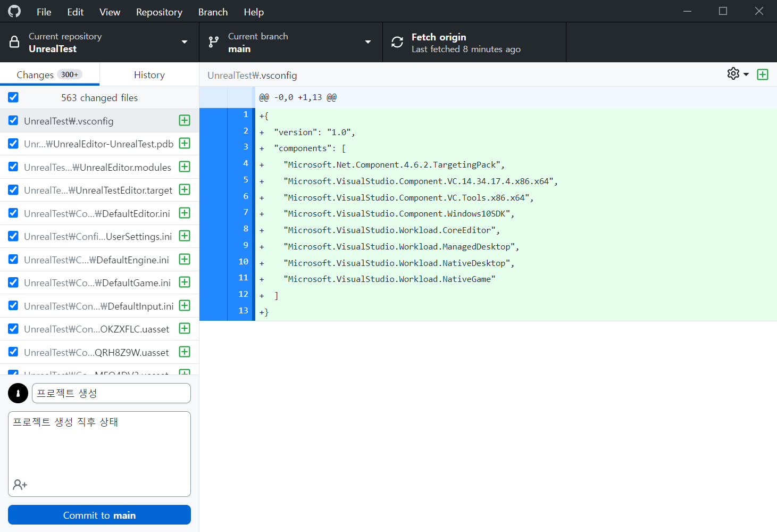This screenshot has width=777, height=532.
Task: Switch to the History tab
Action: [x=149, y=74]
